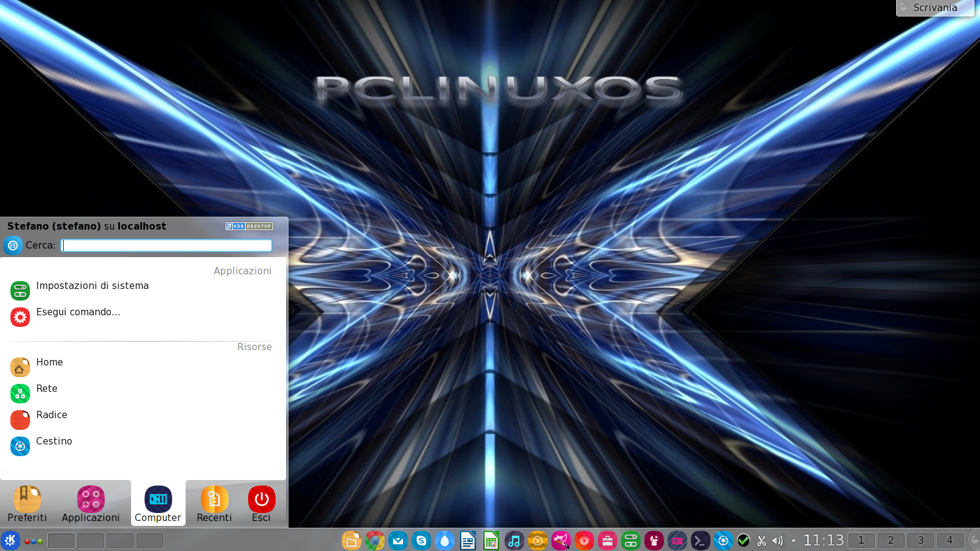
Task: Click the search icon beside Cerca
Action: 13,246
